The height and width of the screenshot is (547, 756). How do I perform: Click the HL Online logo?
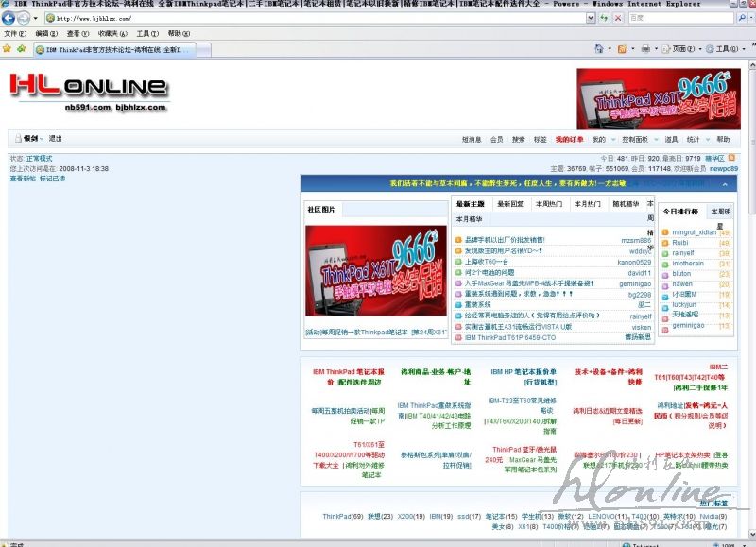click(x=88, y=90)
